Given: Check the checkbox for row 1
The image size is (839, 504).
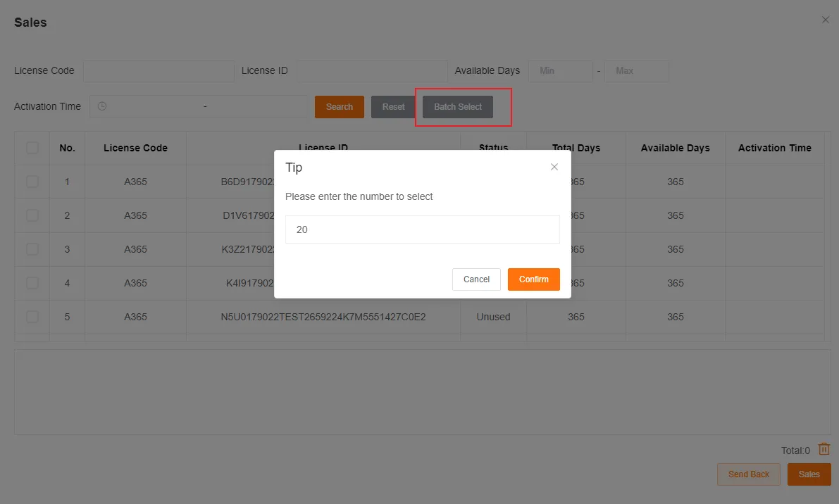Looking at the screenshot, I should pyautogui.click(x=32, y=182).
